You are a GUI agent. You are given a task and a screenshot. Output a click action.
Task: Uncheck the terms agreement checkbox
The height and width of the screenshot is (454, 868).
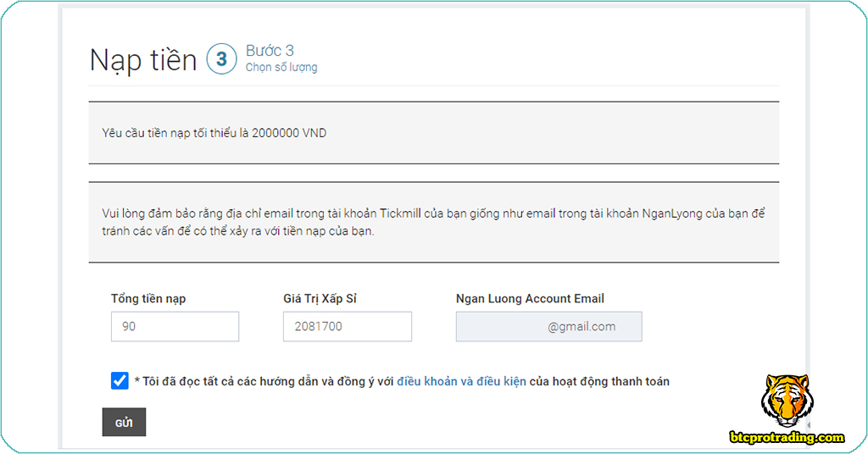(x=120, y=381)
